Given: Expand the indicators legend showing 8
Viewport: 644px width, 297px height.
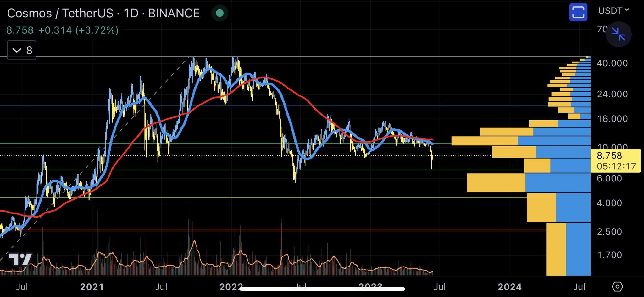Looking at the screenshot, I should coord(22,50).
